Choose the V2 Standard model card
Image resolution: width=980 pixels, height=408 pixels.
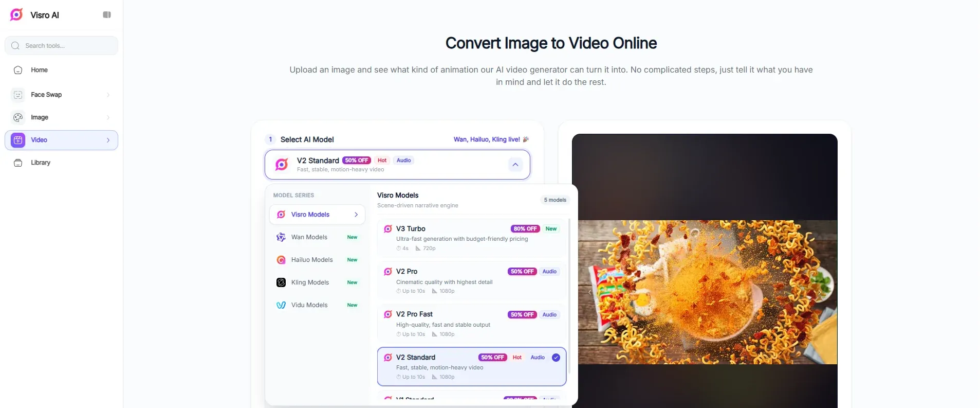click(x=472, y=366)
